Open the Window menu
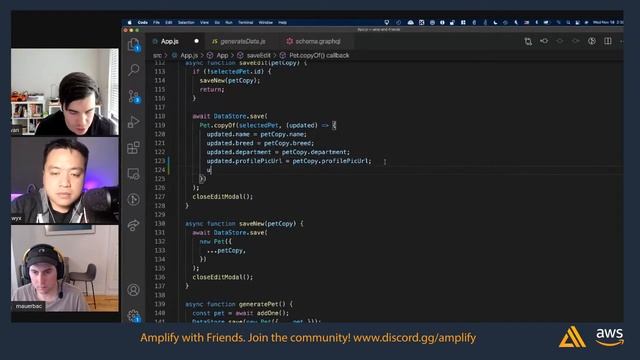The image size is (640, 360). (x=266, y=22)
